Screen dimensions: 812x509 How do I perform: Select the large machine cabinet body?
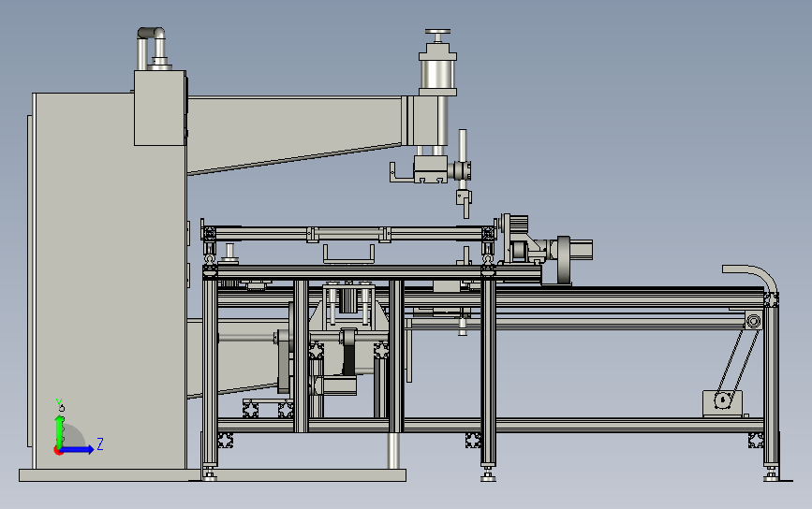pyautogui.click(x=109, y=281)
